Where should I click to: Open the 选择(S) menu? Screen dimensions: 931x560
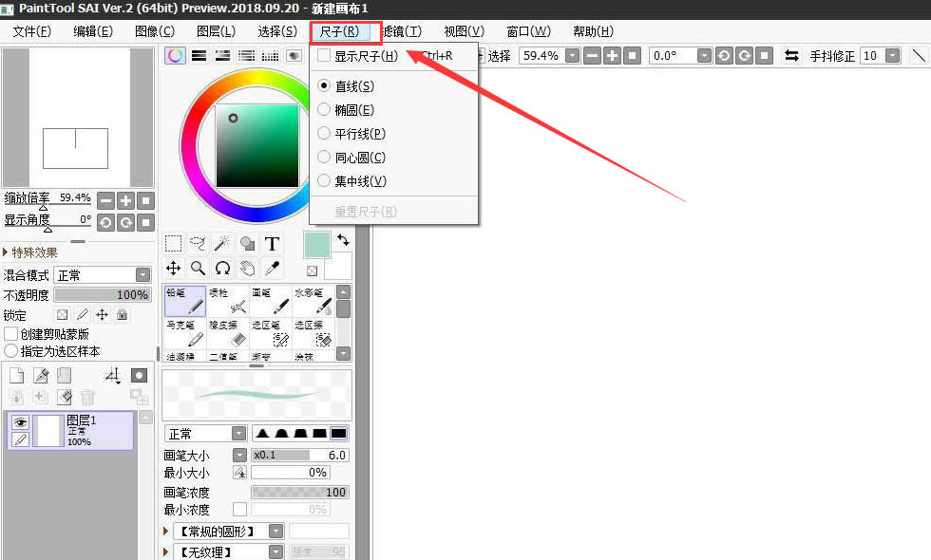[277, 31]
